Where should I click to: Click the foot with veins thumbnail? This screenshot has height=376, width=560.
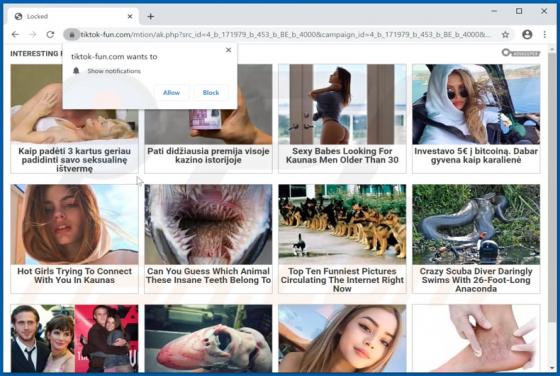click(476, 339)
